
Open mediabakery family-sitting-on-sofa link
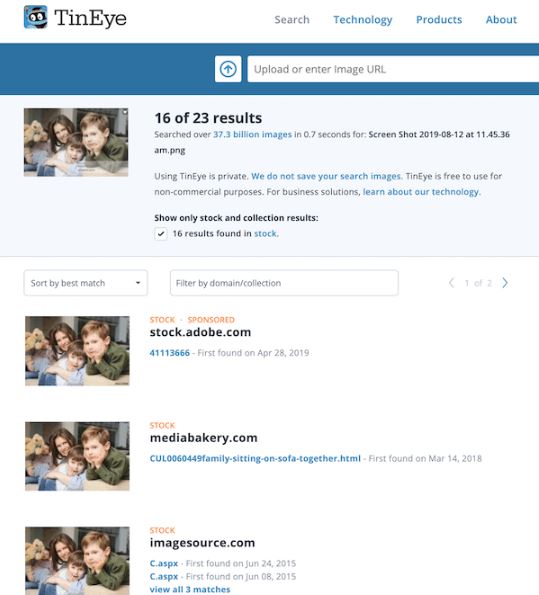point(255,458)
